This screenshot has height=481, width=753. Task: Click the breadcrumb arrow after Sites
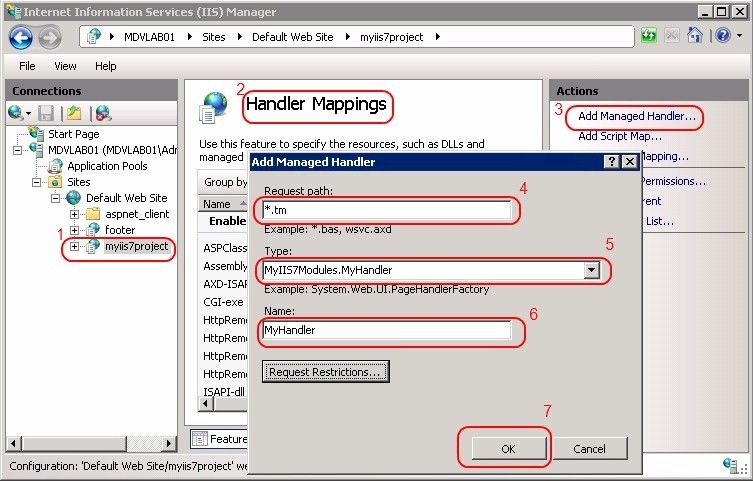pyautogui.click(x=240, y=37)
